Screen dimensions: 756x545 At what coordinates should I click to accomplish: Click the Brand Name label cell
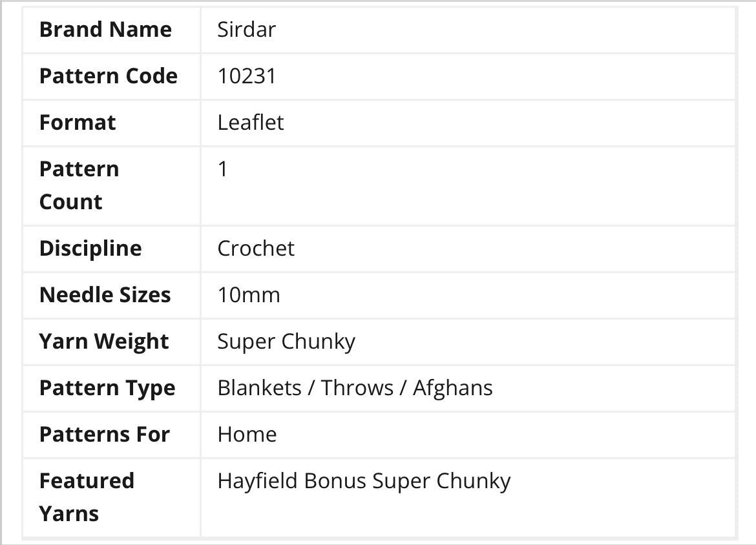pyautogui.click(x=105, y=30)
